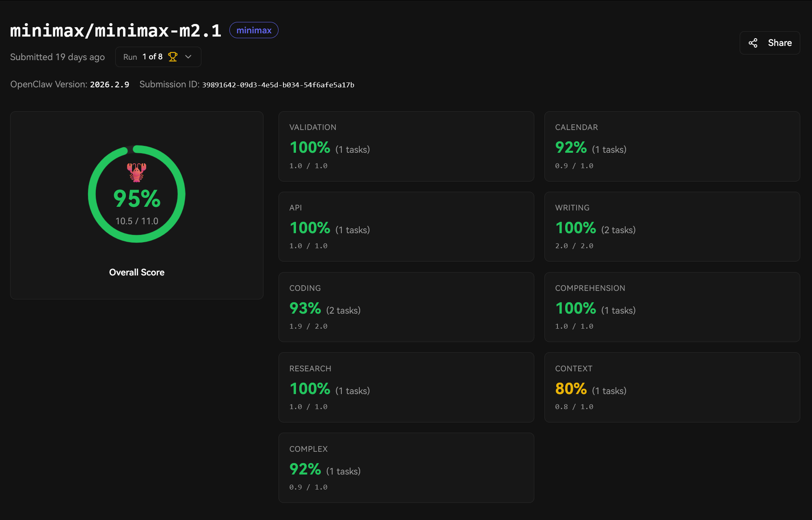Click the minimax provider badge
Viewport: 812px width, 520px height.
(x=254, y=30)
